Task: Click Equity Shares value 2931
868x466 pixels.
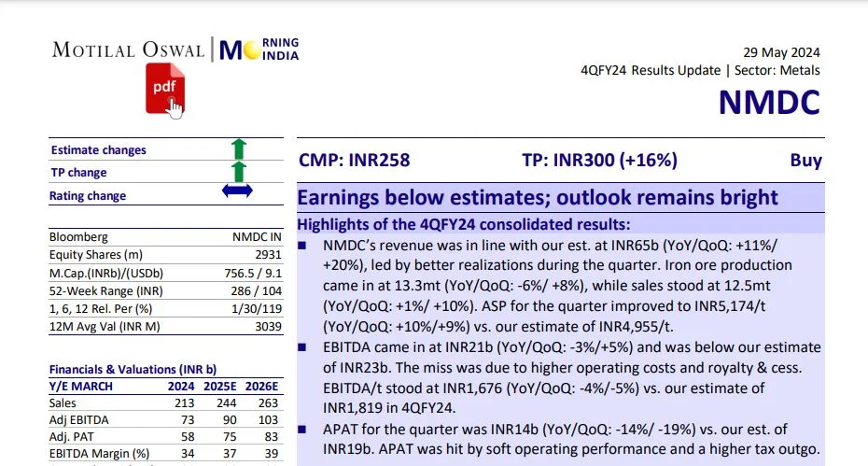Action: 269,255
